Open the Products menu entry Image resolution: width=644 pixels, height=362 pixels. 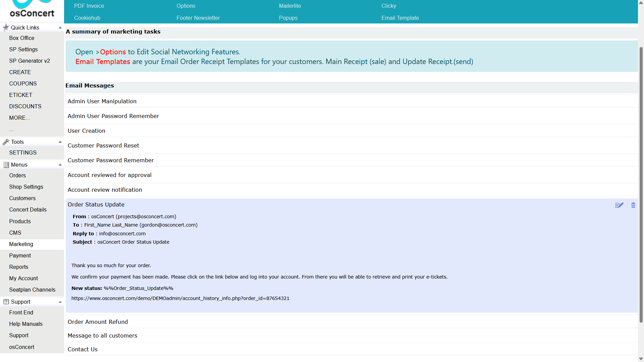pos(20,221)
